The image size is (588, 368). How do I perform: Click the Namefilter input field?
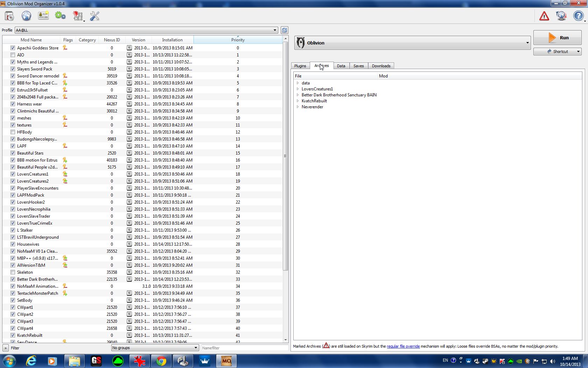click(x=244, y=348)
